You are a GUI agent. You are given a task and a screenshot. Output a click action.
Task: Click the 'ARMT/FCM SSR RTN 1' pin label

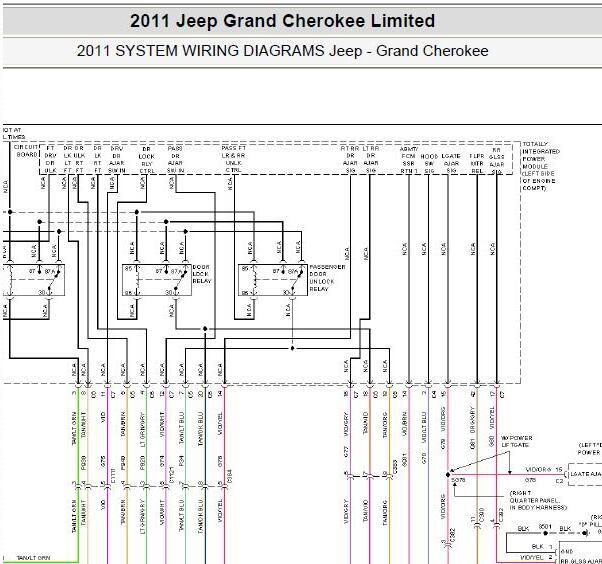coord(408,160)
